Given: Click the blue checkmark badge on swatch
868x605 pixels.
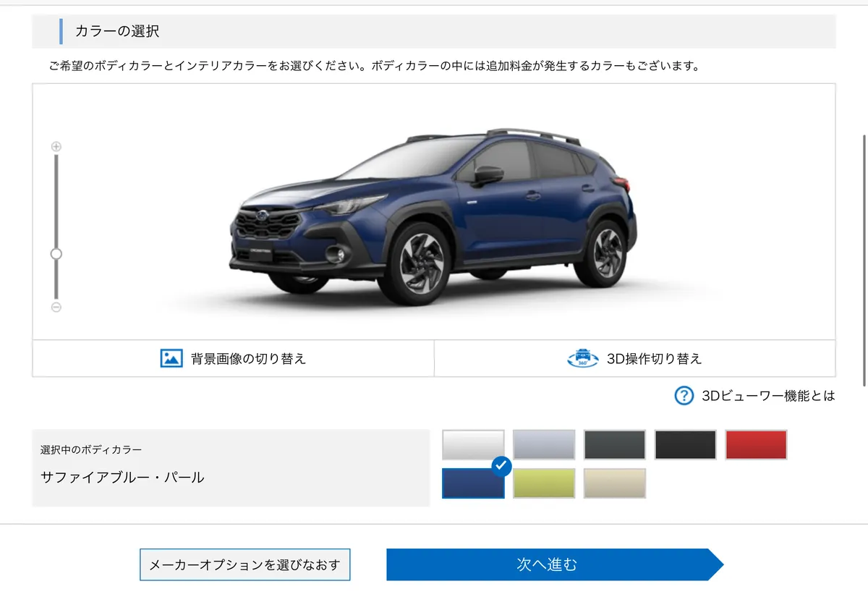Looking at the screenshot, I should point(501,466).
